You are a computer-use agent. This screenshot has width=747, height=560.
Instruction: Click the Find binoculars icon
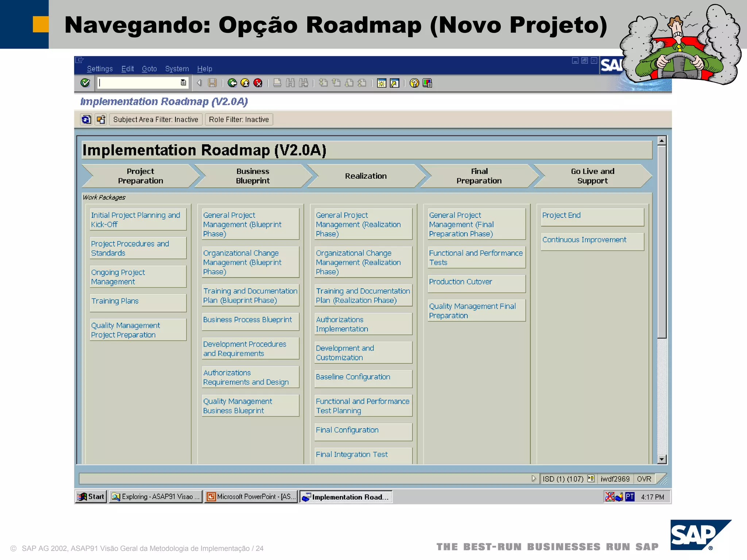[290, 83]
